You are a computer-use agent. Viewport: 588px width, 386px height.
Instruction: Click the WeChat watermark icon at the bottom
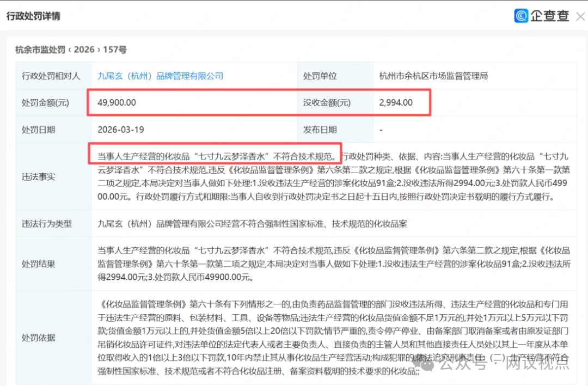tap(429, 364)
